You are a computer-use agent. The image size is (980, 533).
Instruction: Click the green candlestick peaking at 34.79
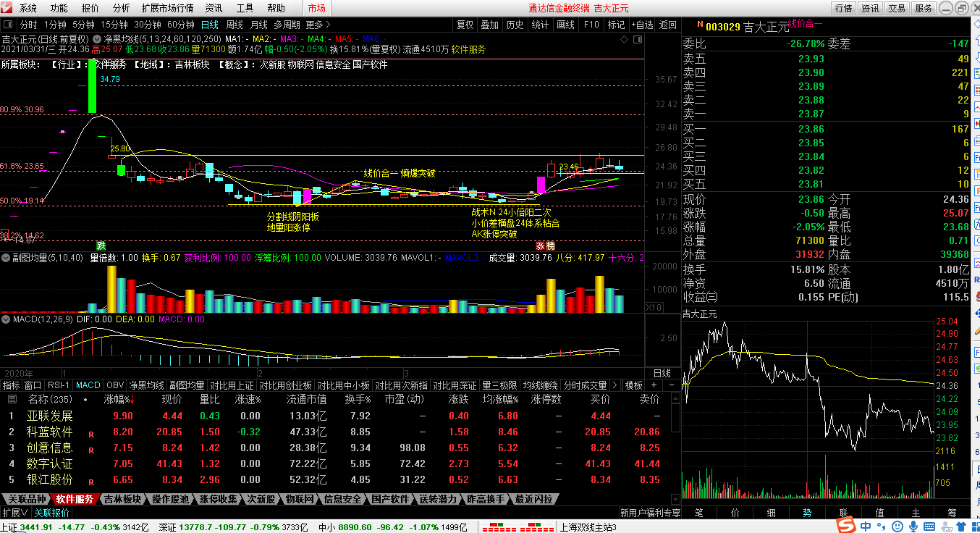pyautogui.click(x=92, y=87)
